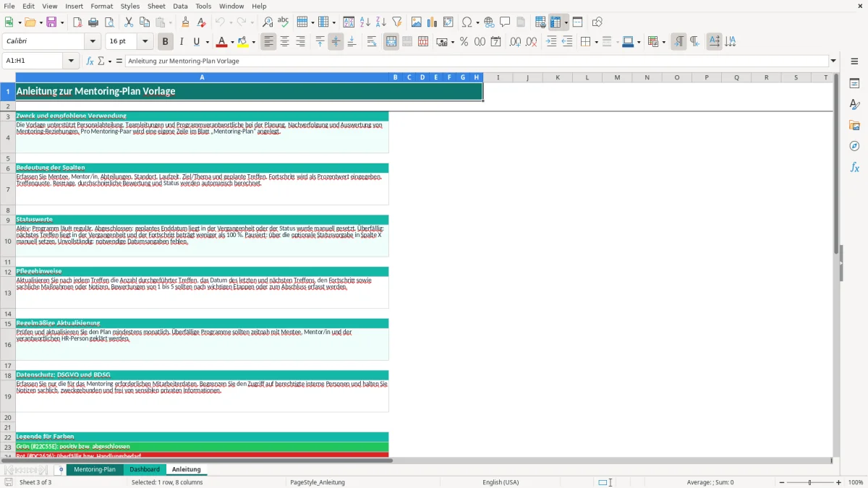This screenshot has width=868, height=488.
Task: Click the formula input line
Action: (x=477, y=61)
